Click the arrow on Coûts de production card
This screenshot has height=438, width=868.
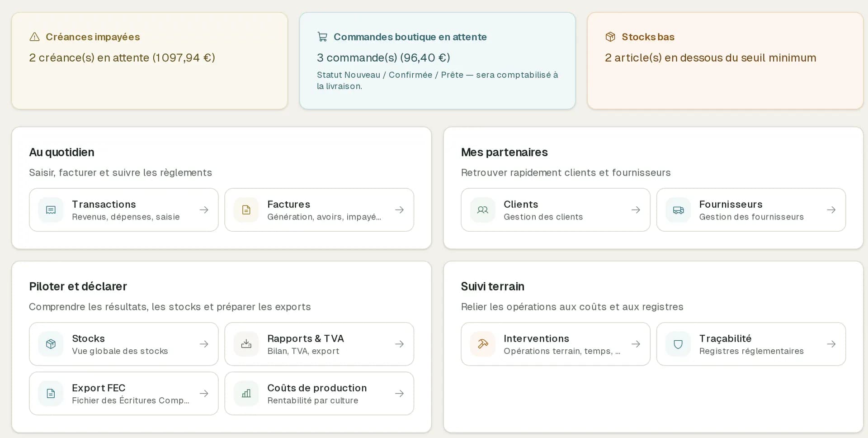399,394
